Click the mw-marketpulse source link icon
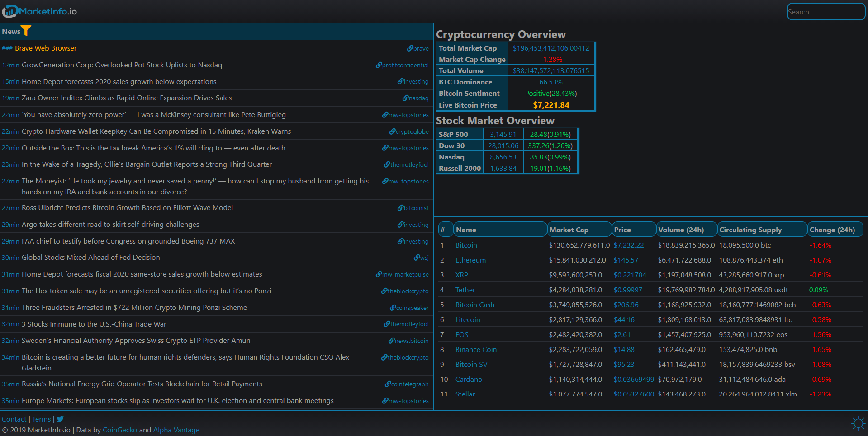868x436 pixels. [379, 274]
